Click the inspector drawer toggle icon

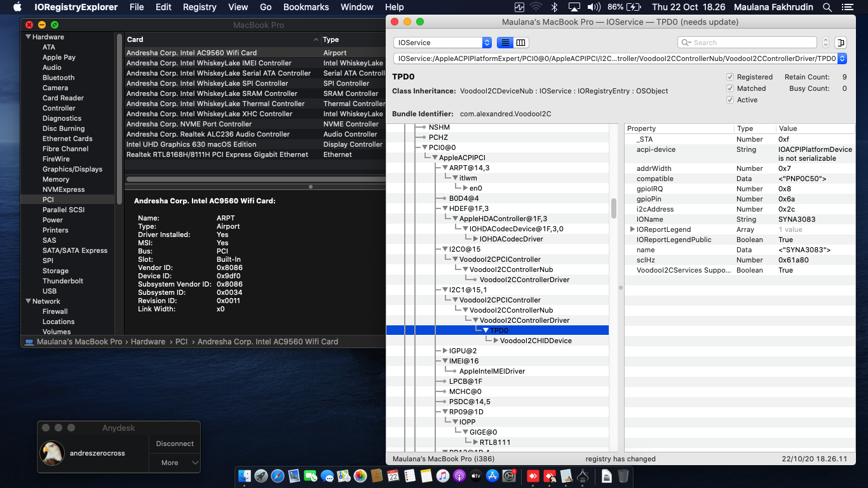tap(840, 43)
